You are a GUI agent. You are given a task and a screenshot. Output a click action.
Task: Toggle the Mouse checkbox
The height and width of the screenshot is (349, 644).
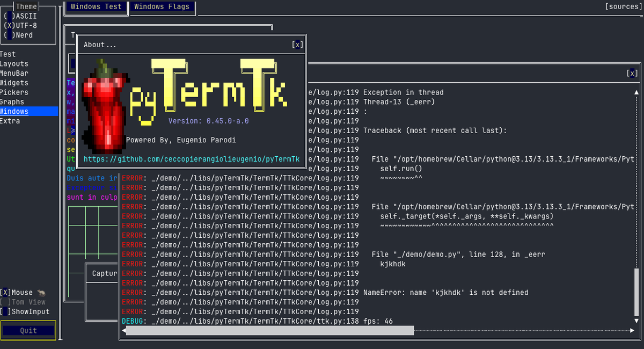click(6, 293)
